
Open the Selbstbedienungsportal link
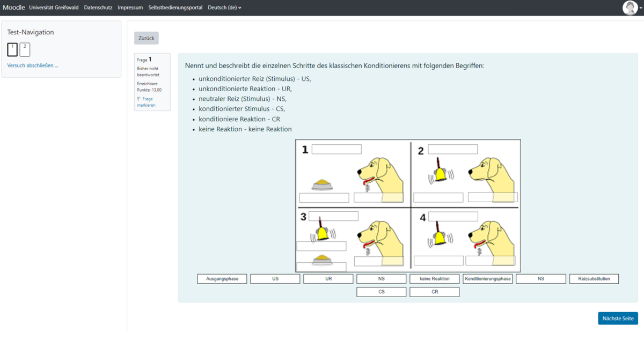(175, 8)
